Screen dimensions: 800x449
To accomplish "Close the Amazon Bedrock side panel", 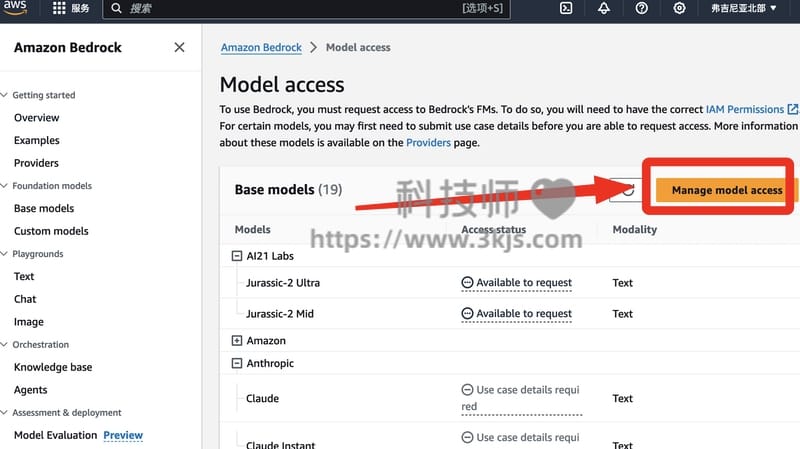I will 179,47.
